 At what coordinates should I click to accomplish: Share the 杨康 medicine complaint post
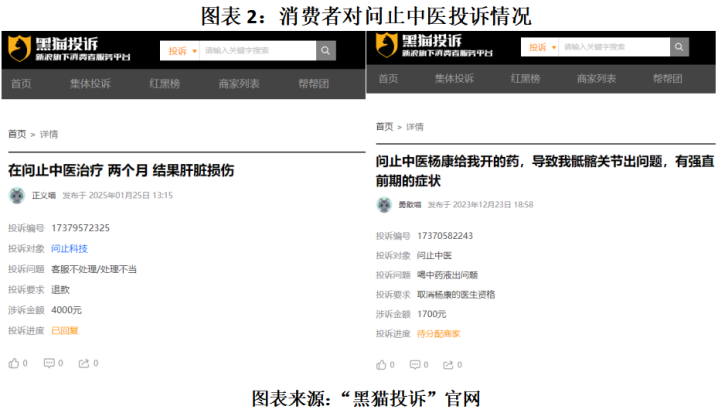(x=448, y=365)
